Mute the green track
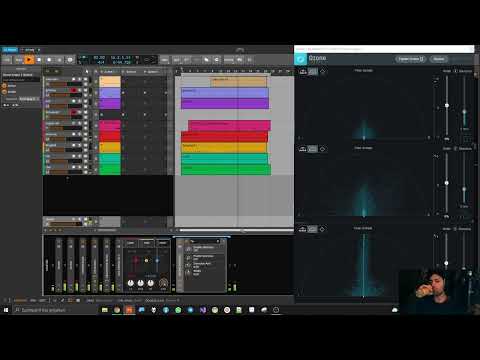The image size is (480, 360). (86, 167)
